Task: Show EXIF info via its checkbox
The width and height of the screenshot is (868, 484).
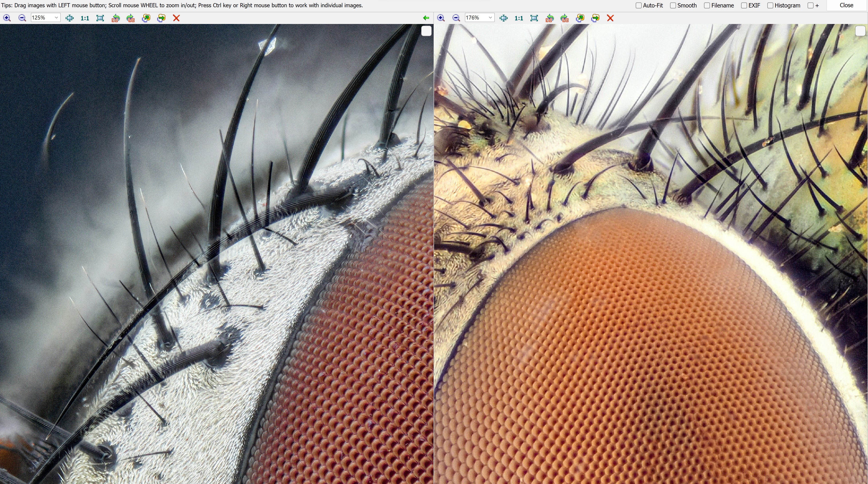Action: click(744, 5)
